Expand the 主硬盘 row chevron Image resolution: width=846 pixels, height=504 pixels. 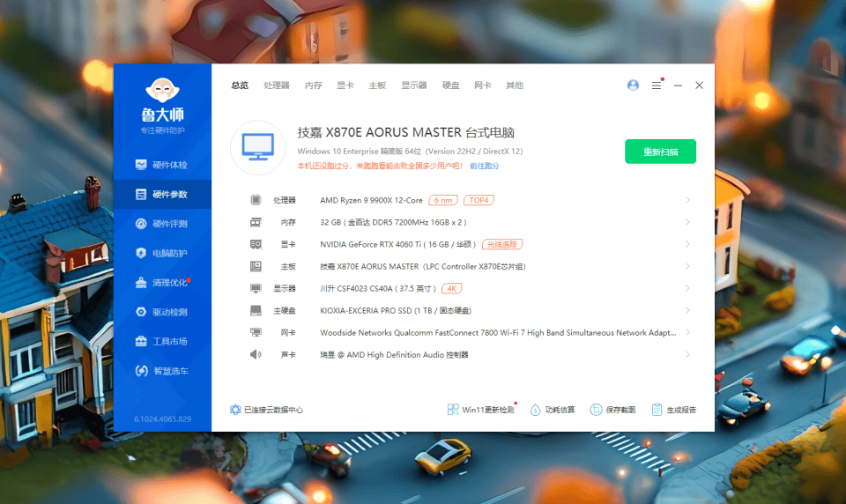[687, 311]
